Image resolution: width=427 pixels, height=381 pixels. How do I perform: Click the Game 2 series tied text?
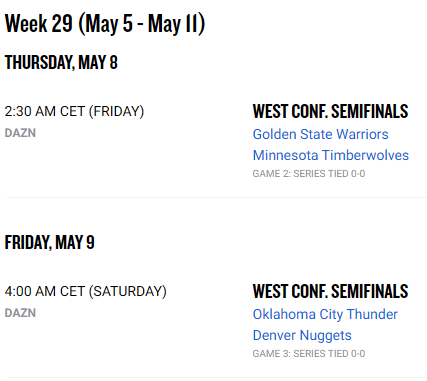click(x=309, y=174)
